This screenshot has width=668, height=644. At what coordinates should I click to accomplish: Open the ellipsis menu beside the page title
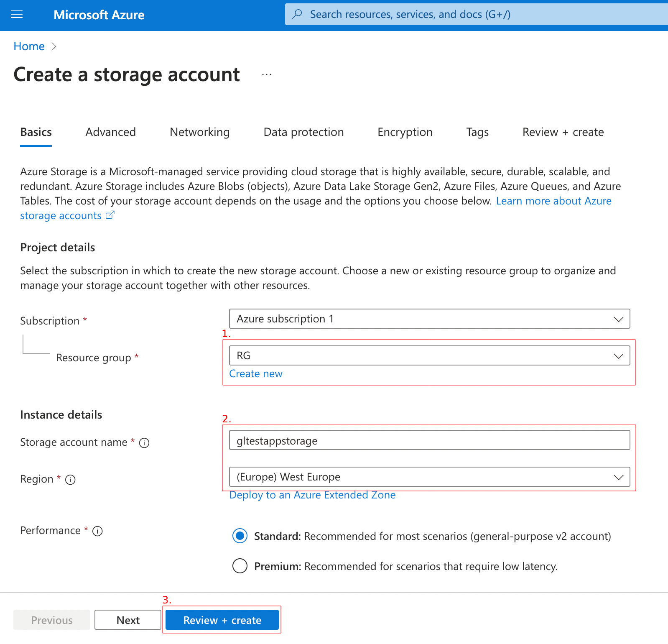(267, 74)
